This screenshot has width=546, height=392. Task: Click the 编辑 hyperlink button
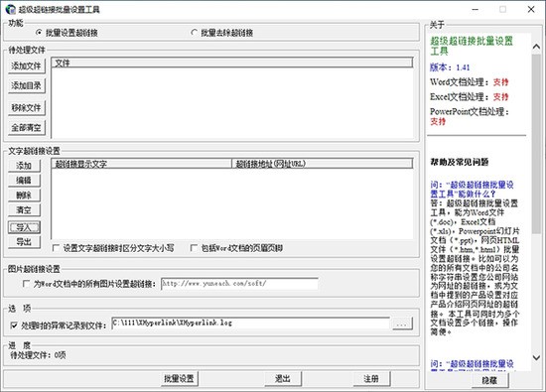(x=24, y=181)
